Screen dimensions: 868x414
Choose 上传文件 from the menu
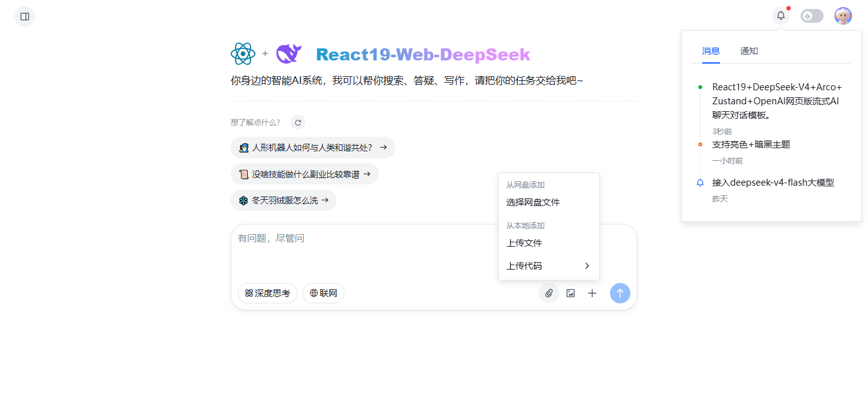click(549, 243)
